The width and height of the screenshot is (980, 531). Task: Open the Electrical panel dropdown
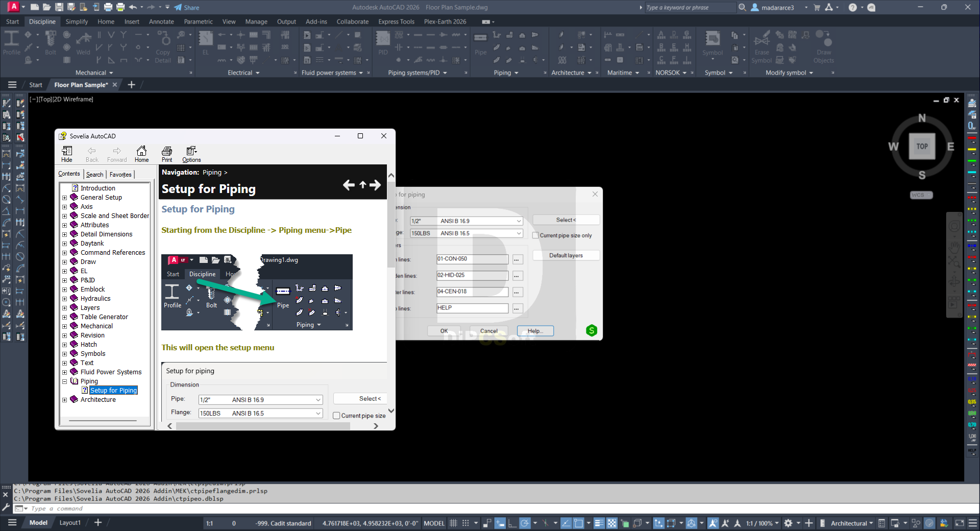tap(244, 73)
